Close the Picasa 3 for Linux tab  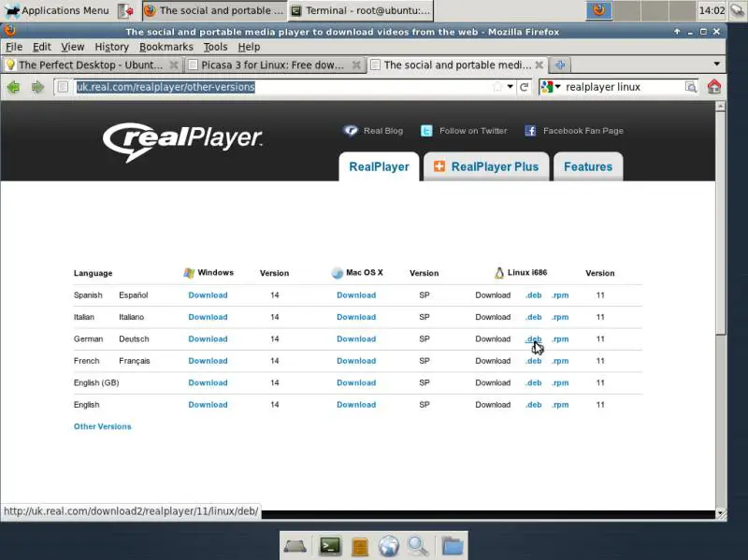356,65
